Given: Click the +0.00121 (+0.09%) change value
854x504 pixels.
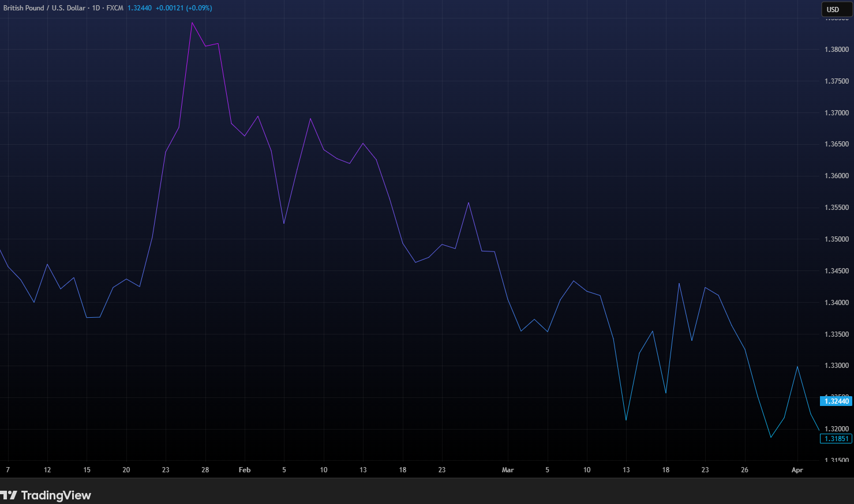Looking at the screenshot, I should click(183, 8).
